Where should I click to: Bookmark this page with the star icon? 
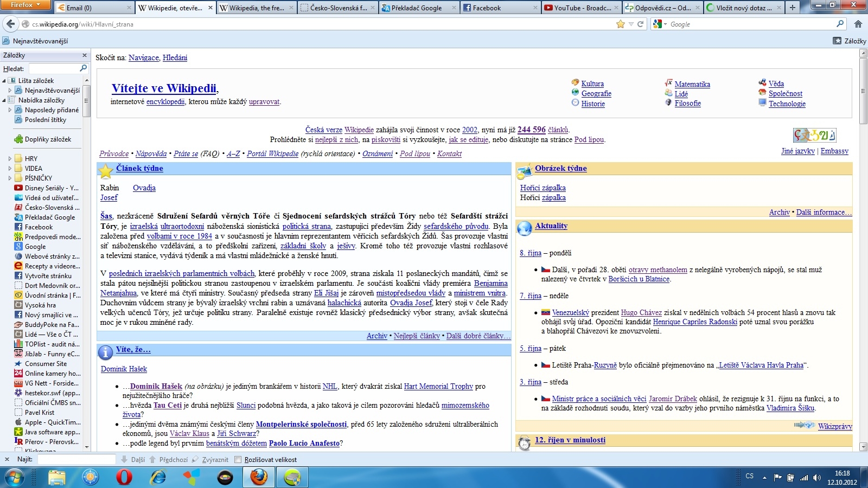point(621,24)
